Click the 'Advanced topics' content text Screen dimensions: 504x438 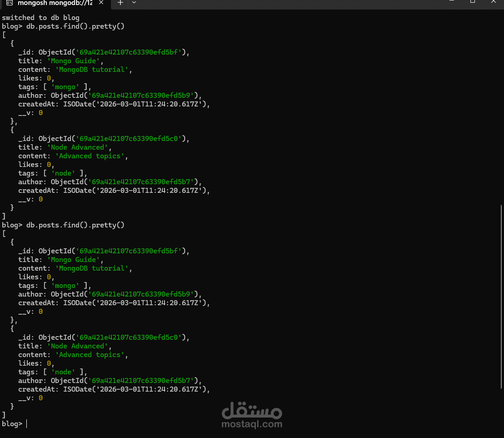click(x=90, y=156)
